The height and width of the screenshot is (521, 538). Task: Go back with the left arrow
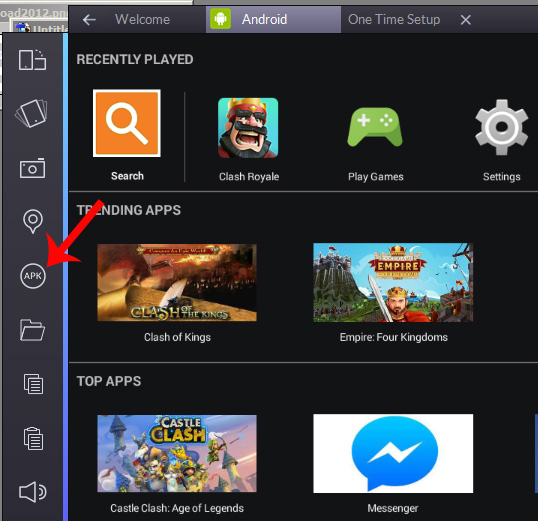[x=89, y=20]
